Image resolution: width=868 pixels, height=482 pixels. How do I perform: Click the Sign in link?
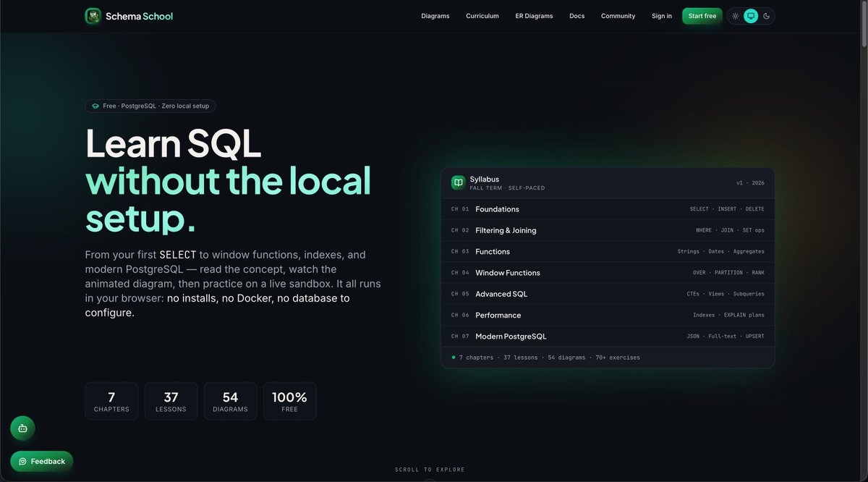click(662, 16)
